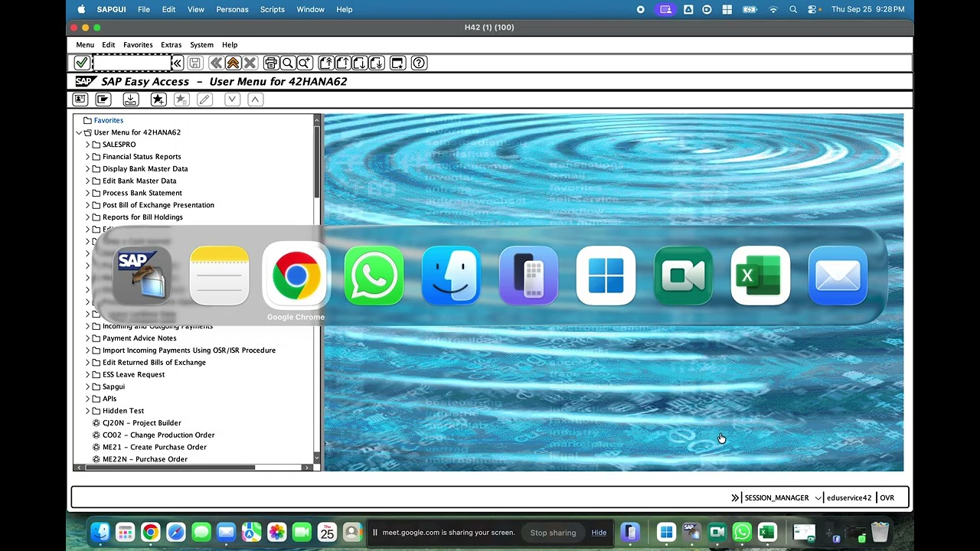Select Microsoft Excel in the app switcher
Screen dimensions: 980x551
[760, 275]
